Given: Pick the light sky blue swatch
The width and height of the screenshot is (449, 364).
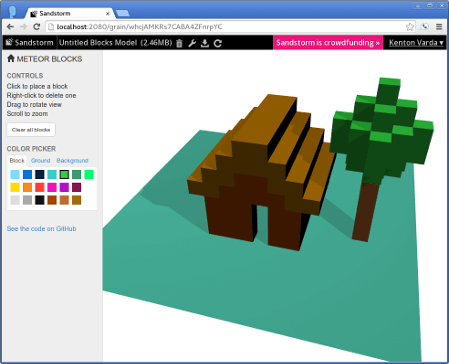Looking at the screenshot, I should 15,174.
